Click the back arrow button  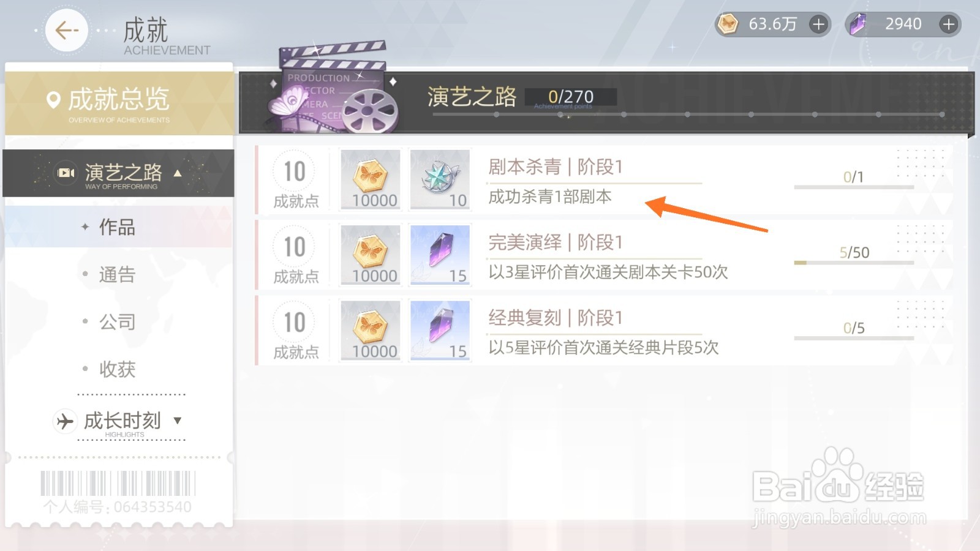click(x=67, y=30)
